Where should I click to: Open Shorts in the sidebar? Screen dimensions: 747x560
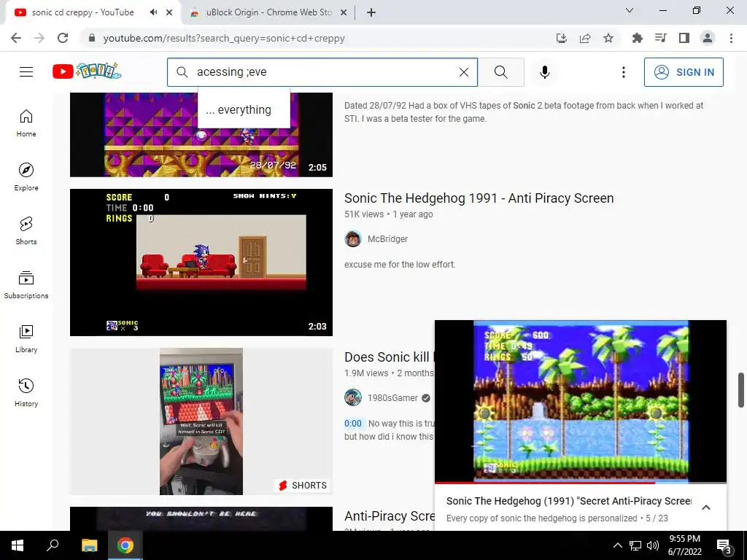click(x=26, y=231)
